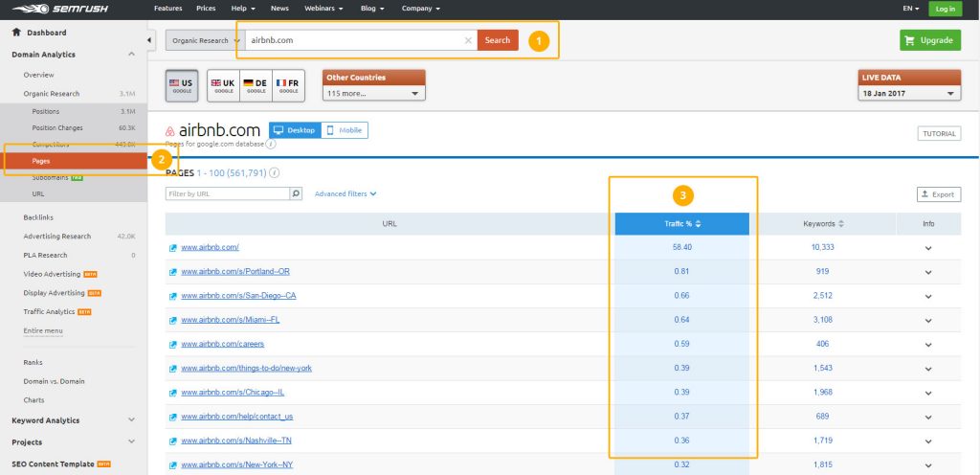Screen dimensions: 980x475
Task: Click the Dashboard home icon
Action: tap(16, 32)
